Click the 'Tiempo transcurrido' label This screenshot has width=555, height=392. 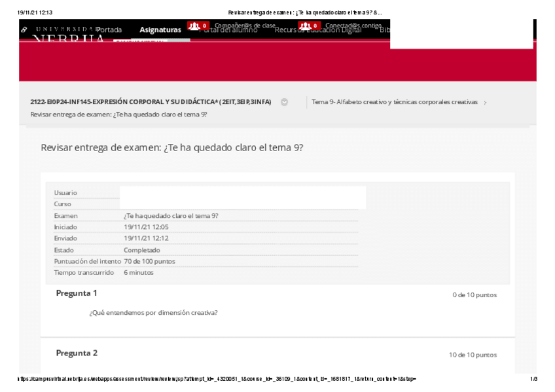(x=84, y=273)
